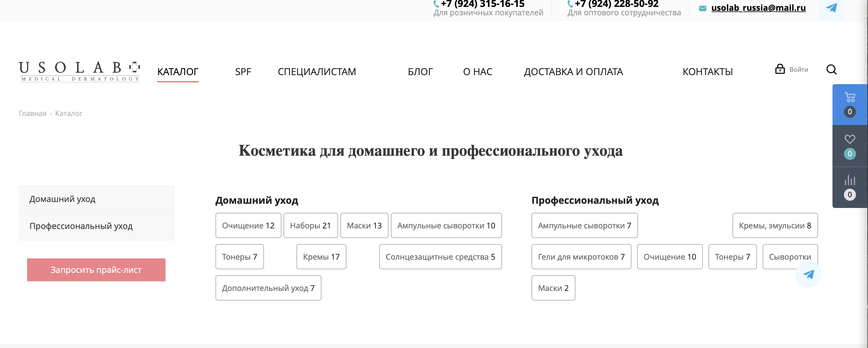Screen dimensions: 868x348
Task: Click the USOLAB logo
Action: tap(79, 71)
